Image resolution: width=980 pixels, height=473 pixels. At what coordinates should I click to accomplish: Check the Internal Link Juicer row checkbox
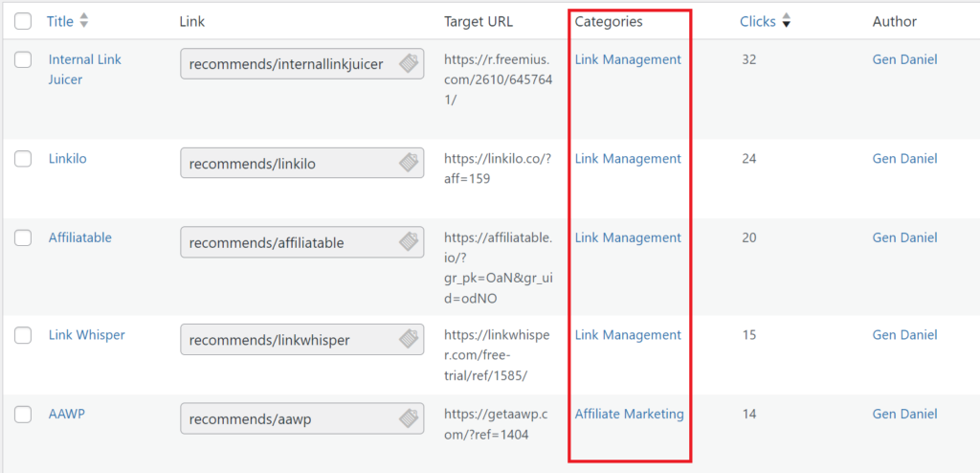point(23,60)
